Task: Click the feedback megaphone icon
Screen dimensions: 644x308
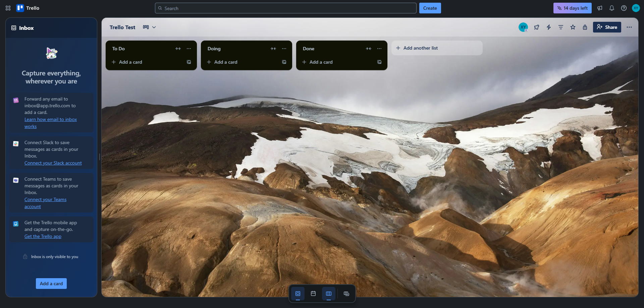Action: point(600,8)
